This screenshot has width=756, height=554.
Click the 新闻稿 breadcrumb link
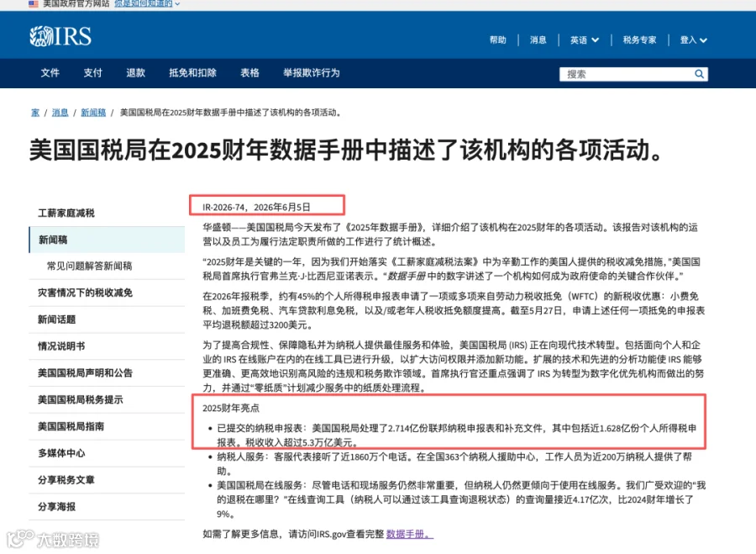coord(93,113)
